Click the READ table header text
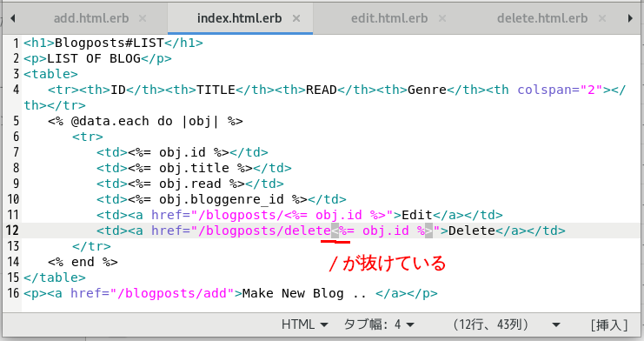Screen dimensions: 644x341 pos(322,90)
